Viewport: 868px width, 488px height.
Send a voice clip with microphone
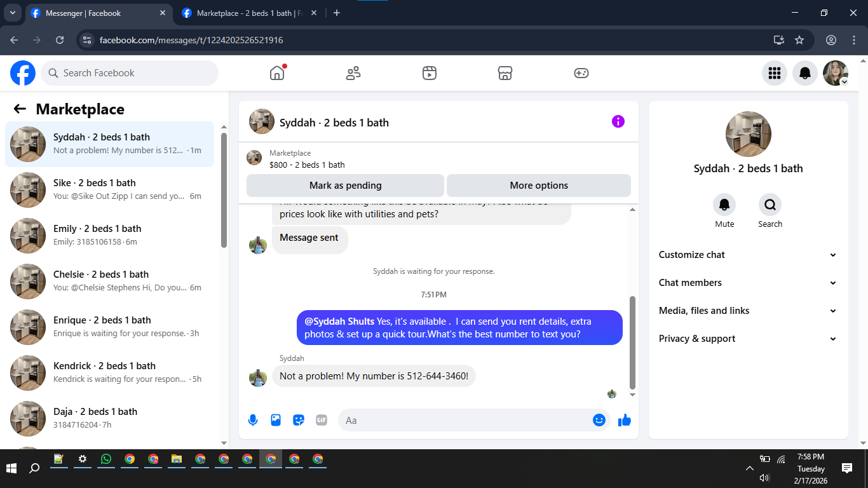(253, 420)
